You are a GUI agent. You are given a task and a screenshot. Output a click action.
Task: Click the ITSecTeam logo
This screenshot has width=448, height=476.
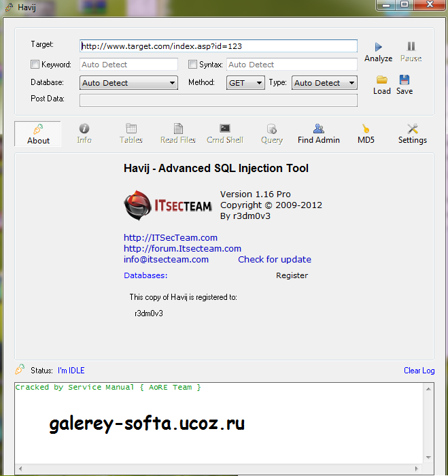(168, 205)
